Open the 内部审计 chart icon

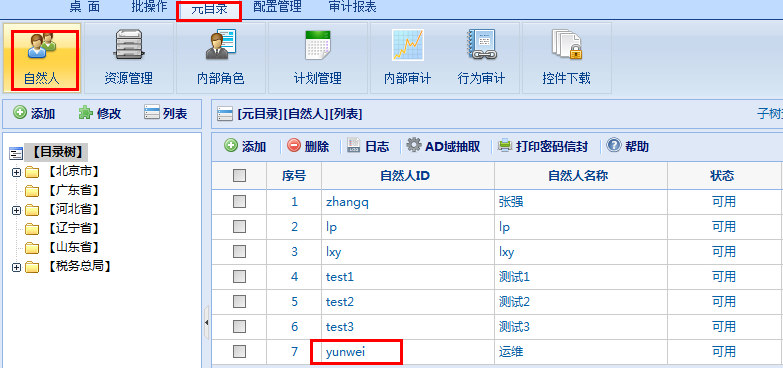407,45
